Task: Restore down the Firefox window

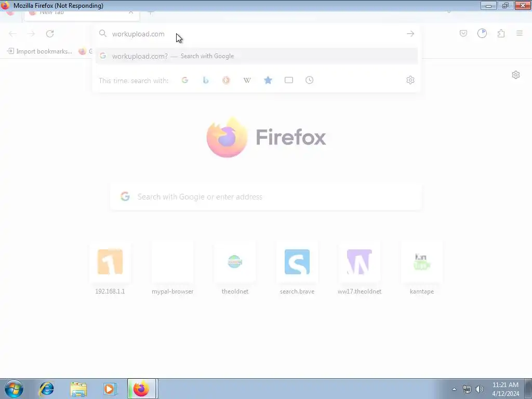Action: (505, 5)
